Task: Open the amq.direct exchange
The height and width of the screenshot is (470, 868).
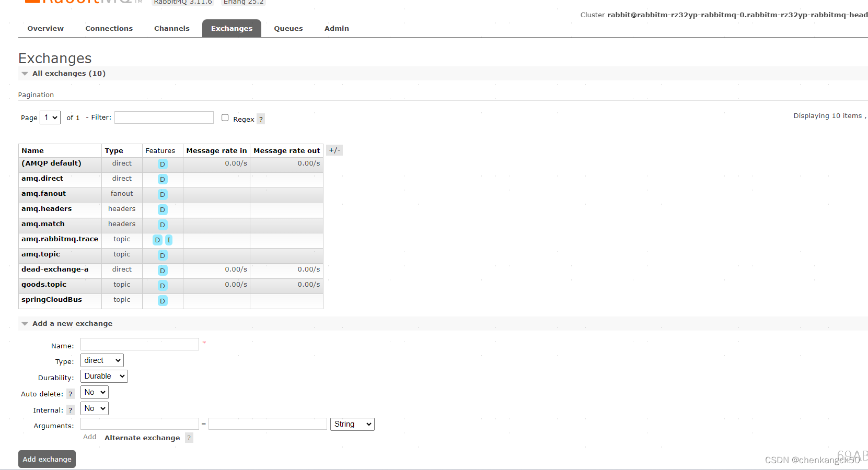Action: (42, 179)
